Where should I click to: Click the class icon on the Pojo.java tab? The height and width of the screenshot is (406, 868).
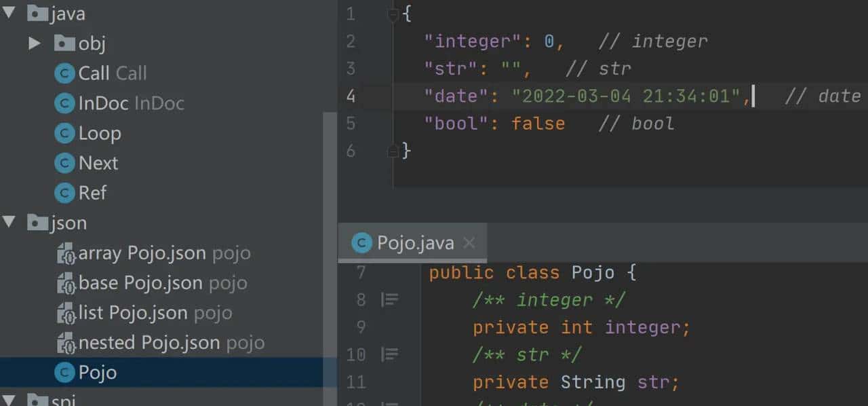click(361, 242)
